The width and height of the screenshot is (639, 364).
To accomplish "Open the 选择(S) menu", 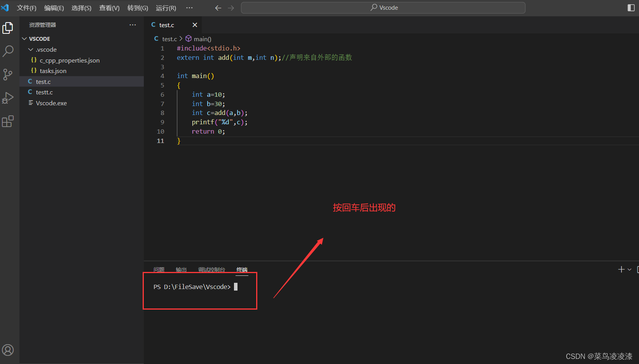I will point(81,8).
